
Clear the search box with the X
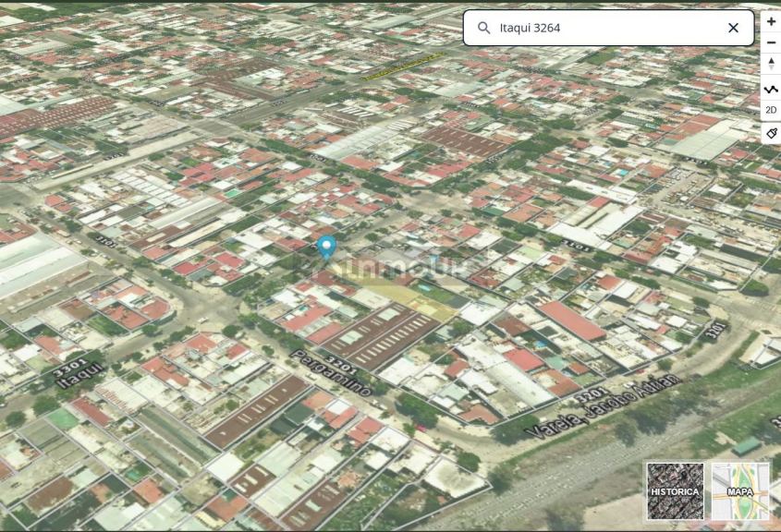point(733,28)
